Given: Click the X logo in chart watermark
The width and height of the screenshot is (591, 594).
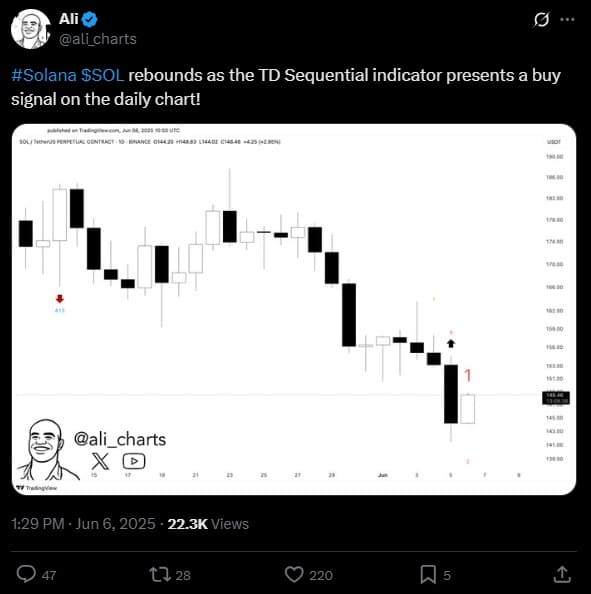Looking at the screenshot, I should pyautogui.click(x=100, y=461).
